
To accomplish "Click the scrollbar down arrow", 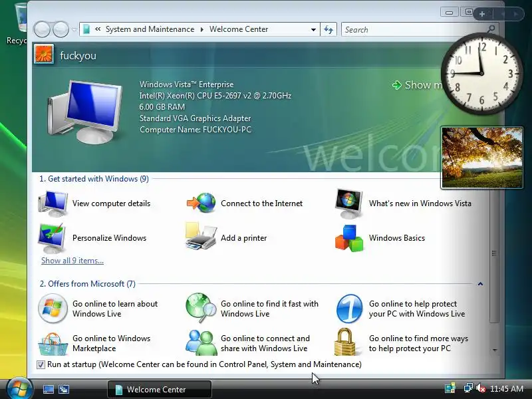I will [x=495, y=350].
